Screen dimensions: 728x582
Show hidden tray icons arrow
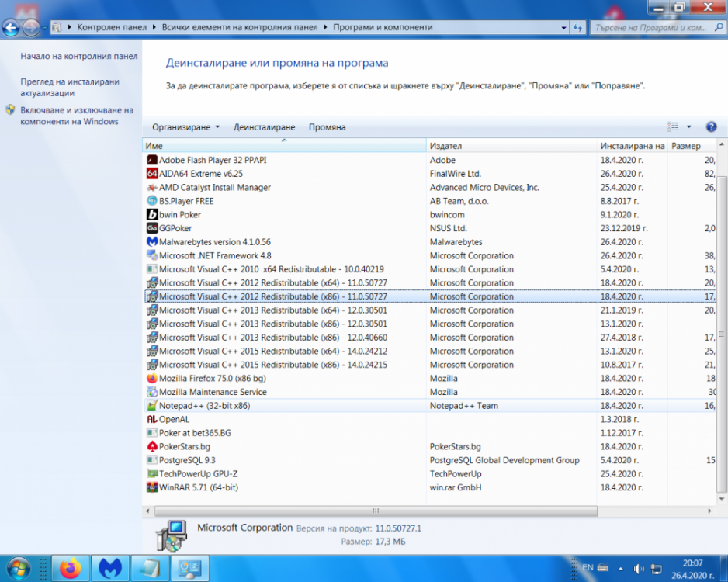pyautogui.click(x=621, y=569)
